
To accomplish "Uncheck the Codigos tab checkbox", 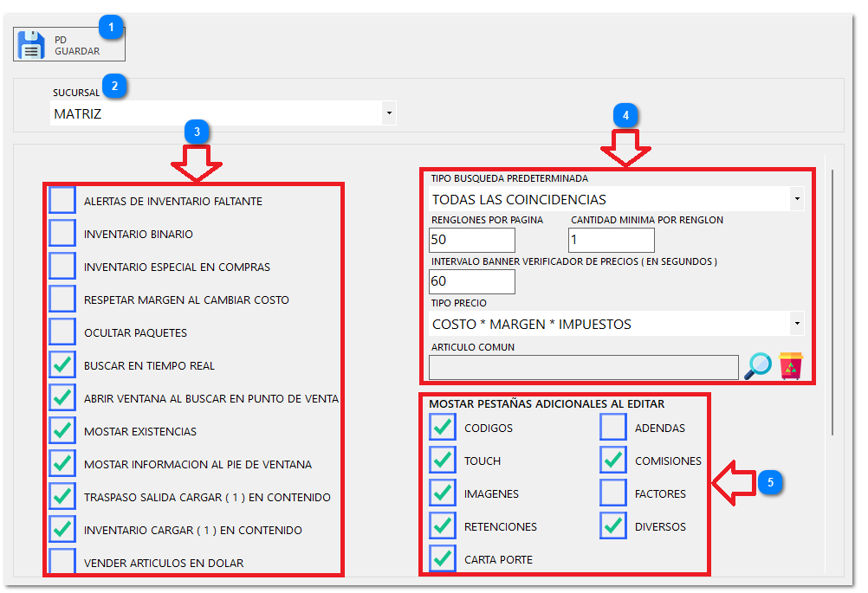I will click(443, 428).
